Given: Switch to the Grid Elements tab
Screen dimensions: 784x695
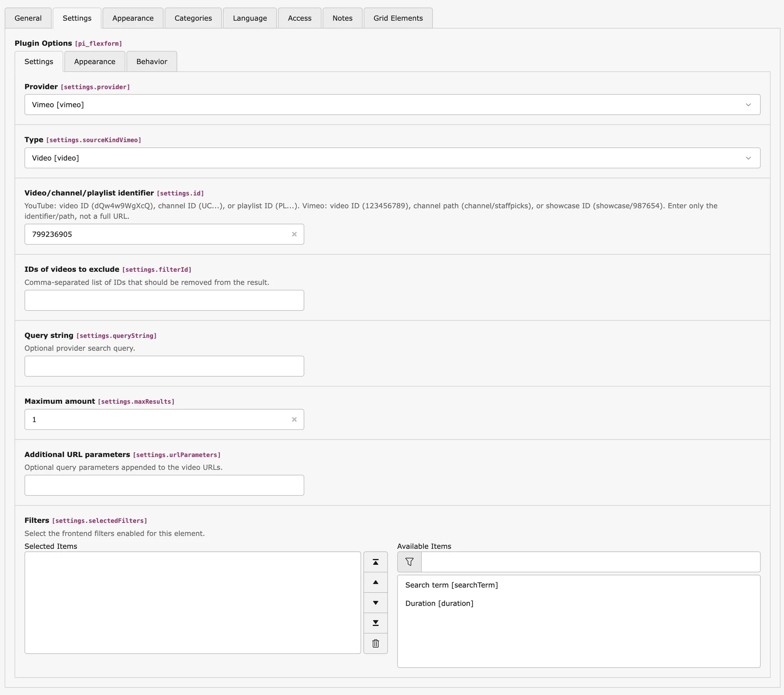Looking at the screenshot, I should pos(398,18).
